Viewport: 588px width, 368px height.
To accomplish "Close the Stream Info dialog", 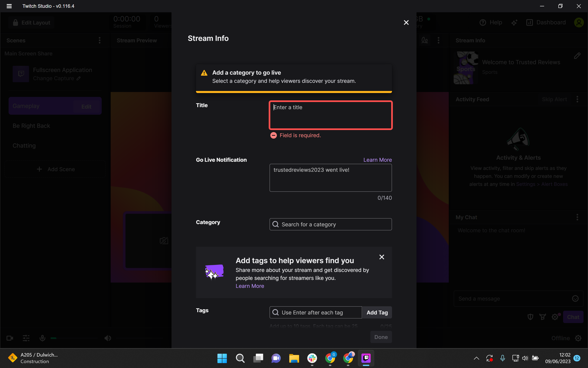I will click(406, 22).
